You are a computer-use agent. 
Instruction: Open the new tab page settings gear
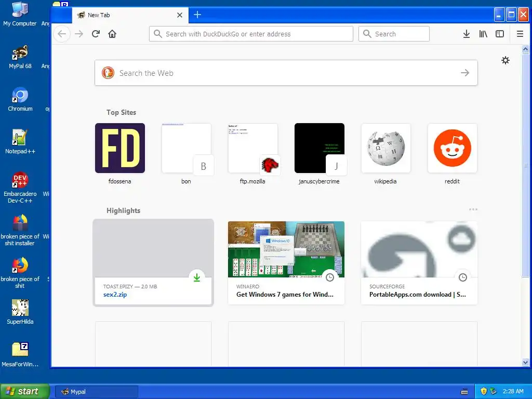tap(506, 60)
